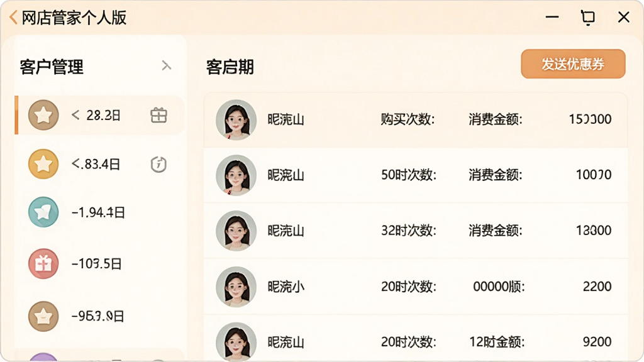Select the 28.2日 sidebar entry
This screenshot has width=644, height=362.
pos(99,116)
